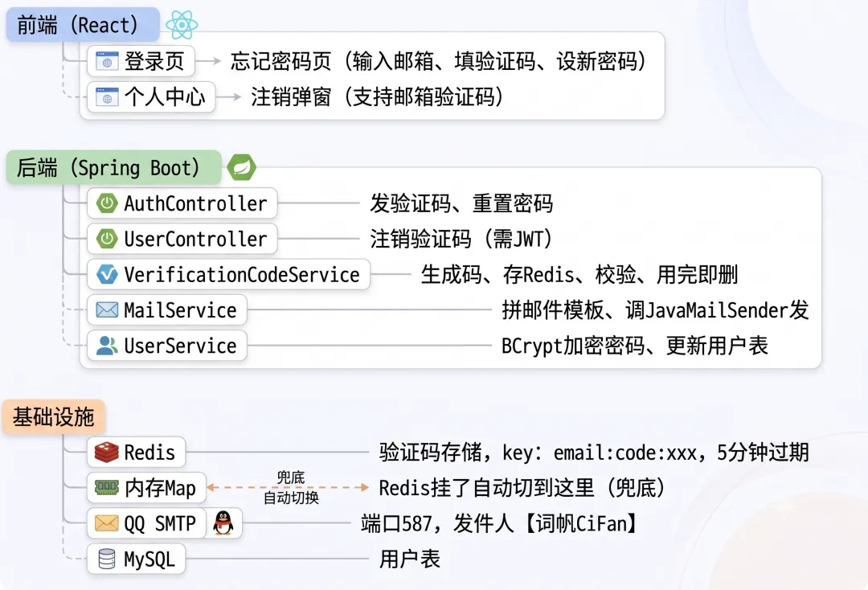Click the 后端 (Spring Boot) section header

coord(113,167)
